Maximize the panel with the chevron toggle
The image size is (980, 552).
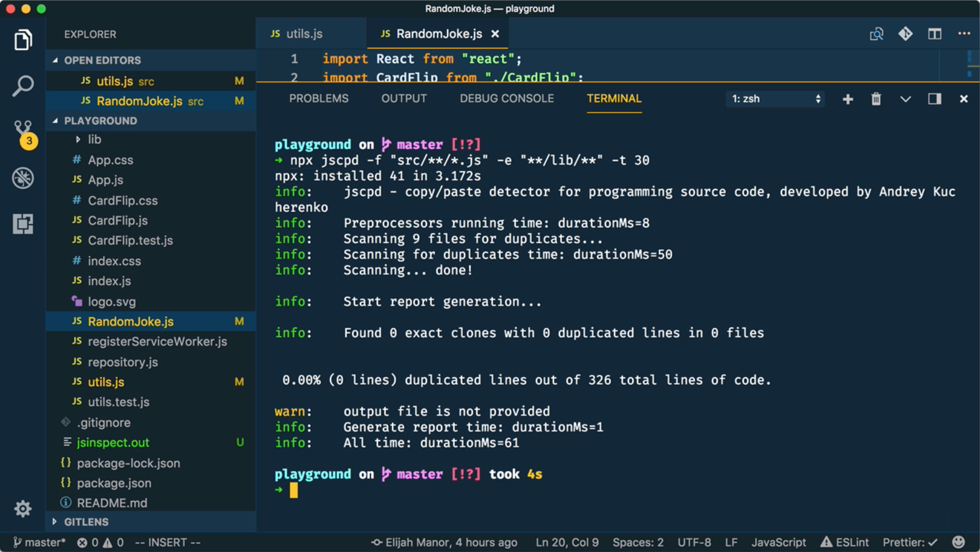tap(905, 99)
